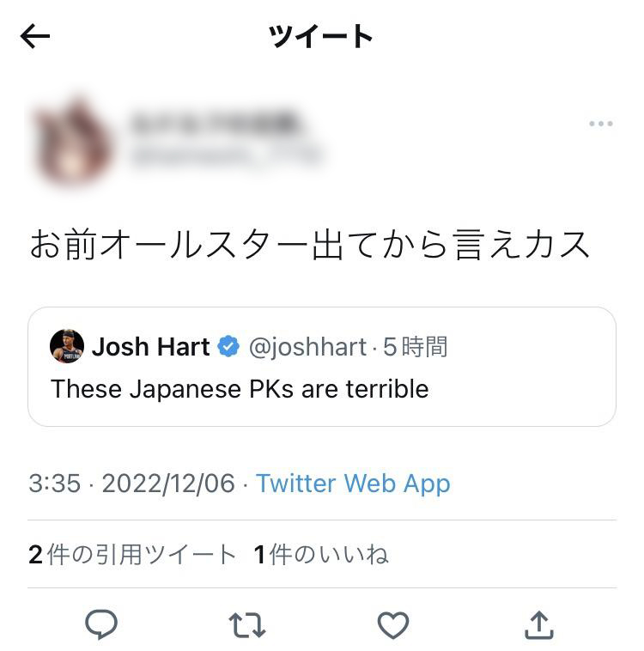Open Josh Hart's avatar in quoted tweet
This screenshot has width=644, height=651.
(x=66, y=346)
